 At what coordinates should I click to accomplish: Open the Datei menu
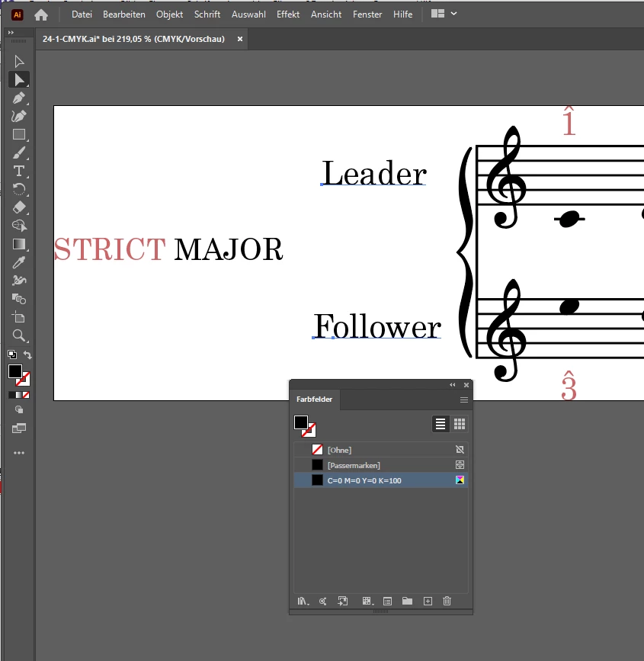tap(82, 14)
